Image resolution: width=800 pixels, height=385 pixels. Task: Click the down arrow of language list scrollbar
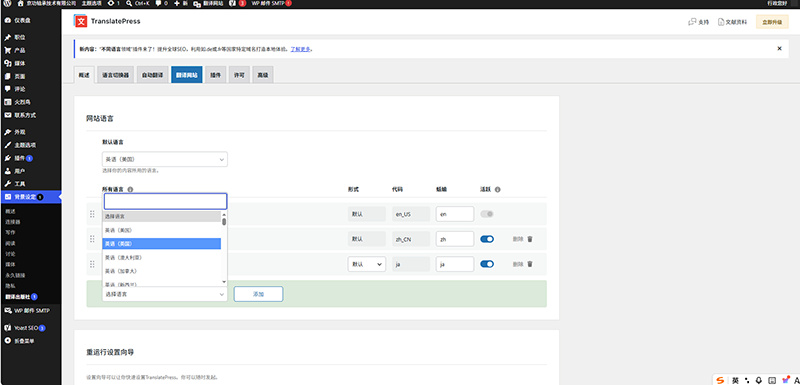[x=224, y=282]
